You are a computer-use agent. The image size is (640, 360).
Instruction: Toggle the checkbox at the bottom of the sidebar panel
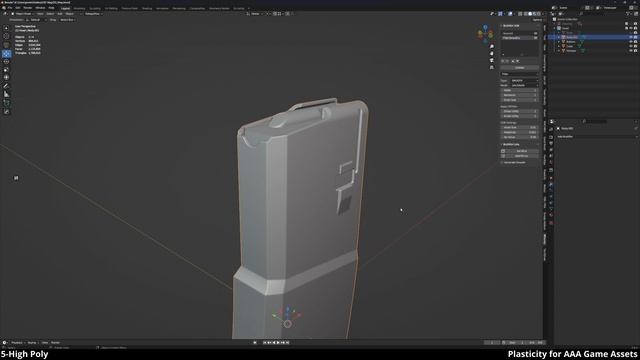click(x=502, y=162)
